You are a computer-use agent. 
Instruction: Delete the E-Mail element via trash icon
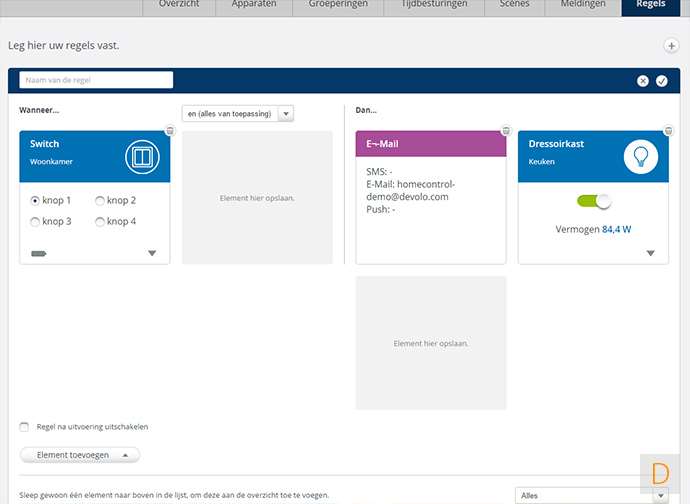(x=506, y=131)
